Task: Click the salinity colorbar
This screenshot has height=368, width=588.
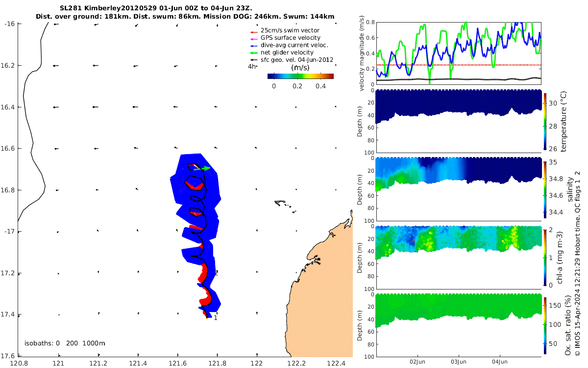Action: tap(546, 189)
